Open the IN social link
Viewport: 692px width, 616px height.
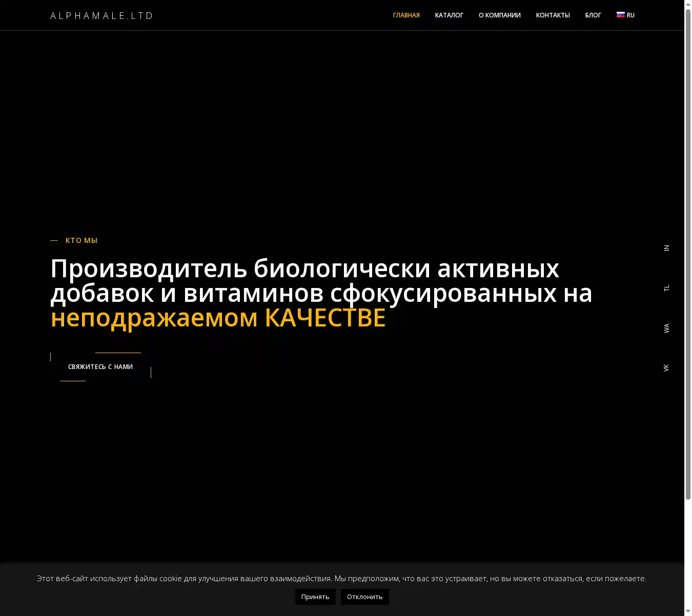666,248
